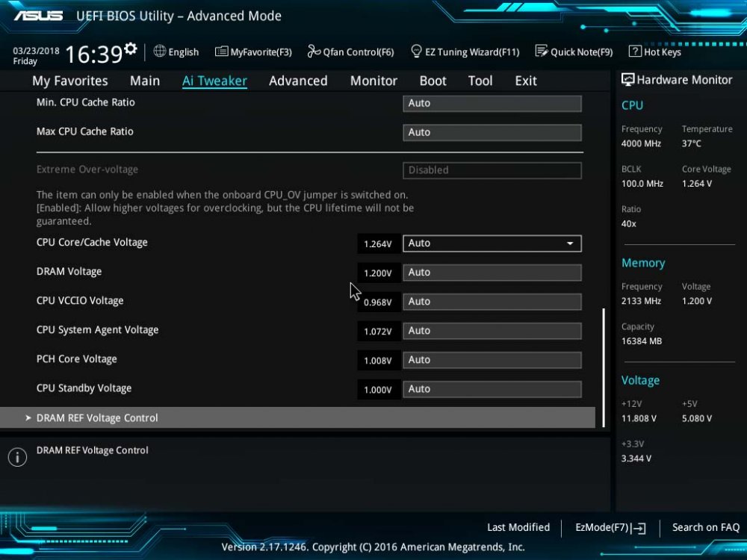Click the 16384 MB capacity value
This screenshot has width=747, height=560.
point(642,341)
